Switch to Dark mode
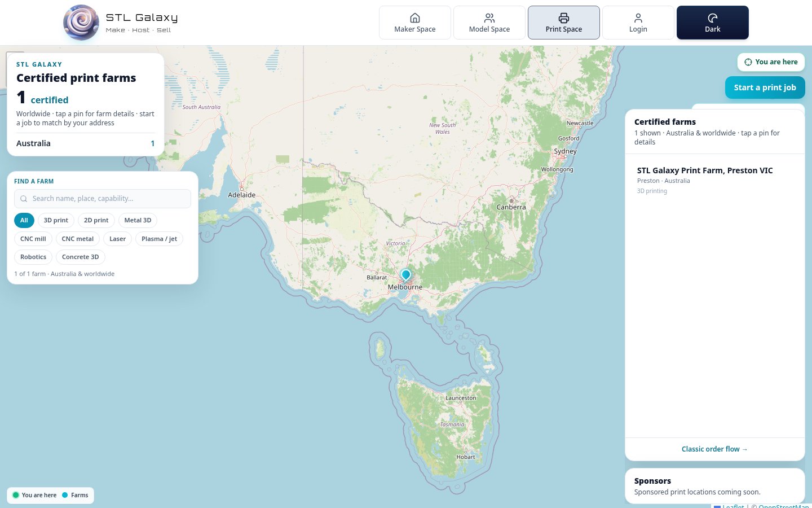Image resolution: width=812 pixels, height=508 pixels. pyautogui.click(x=713, y=23)
